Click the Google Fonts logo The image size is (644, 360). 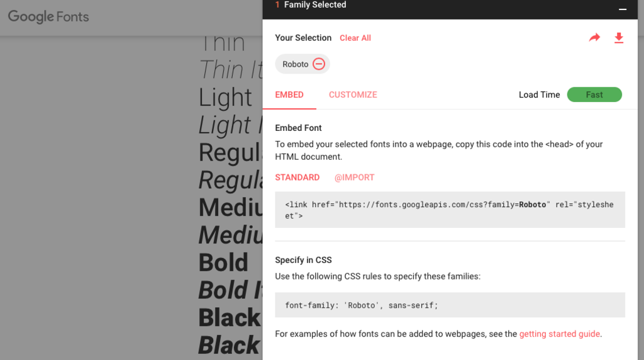[48, 16]
